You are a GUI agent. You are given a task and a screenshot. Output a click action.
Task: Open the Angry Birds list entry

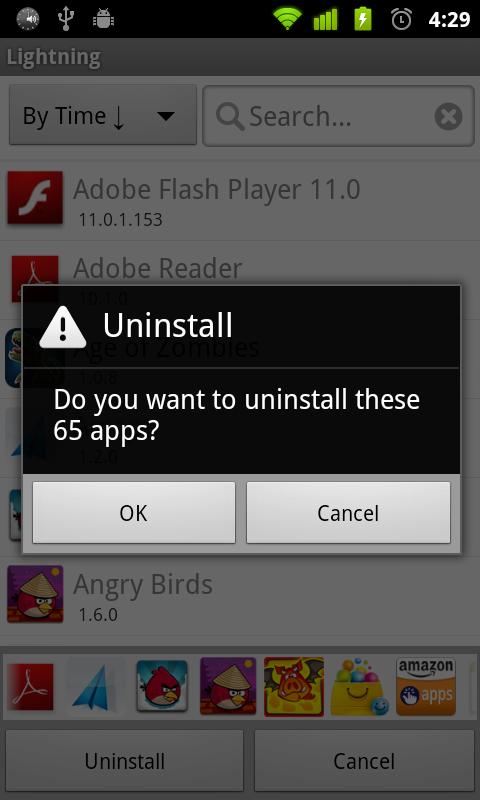[x=240, y=595]
